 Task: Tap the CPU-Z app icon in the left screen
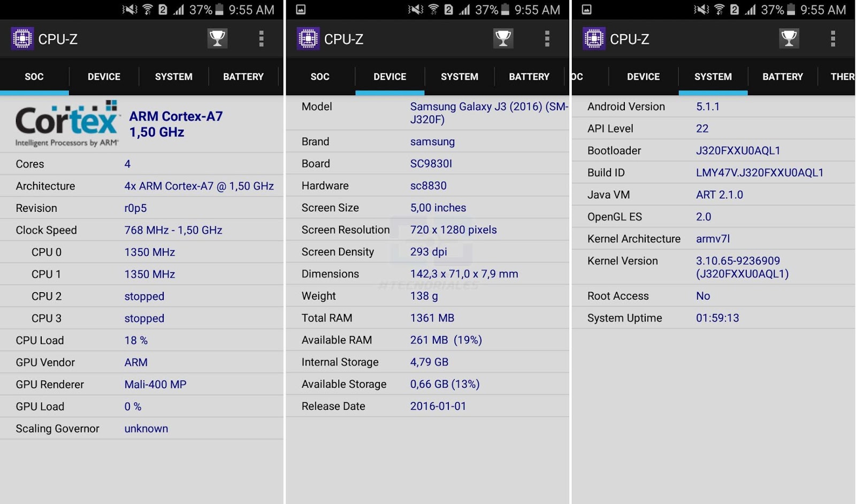[x=22, y=39]
